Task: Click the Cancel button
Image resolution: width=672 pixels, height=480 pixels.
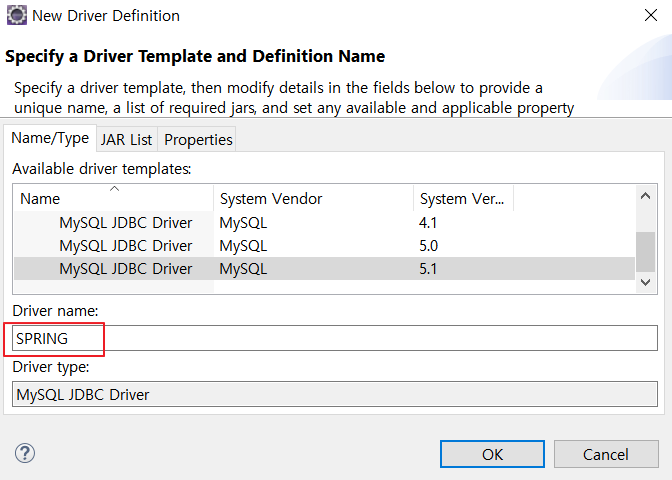Action: pyautogui.click(x=606, y=454)
